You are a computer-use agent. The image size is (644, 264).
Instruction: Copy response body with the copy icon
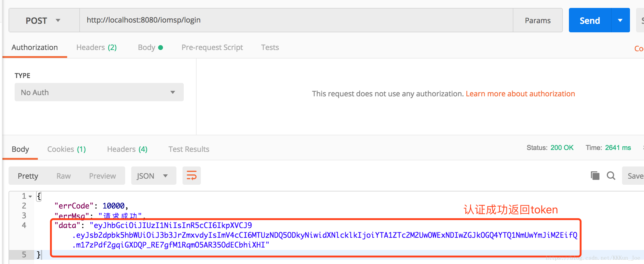[595, 176]
